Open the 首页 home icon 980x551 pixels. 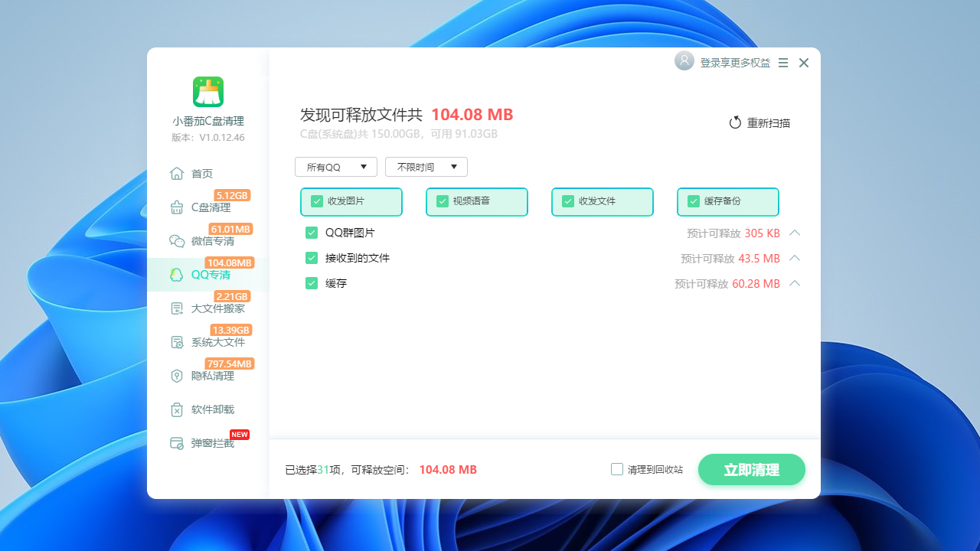[x=176, y=173]
